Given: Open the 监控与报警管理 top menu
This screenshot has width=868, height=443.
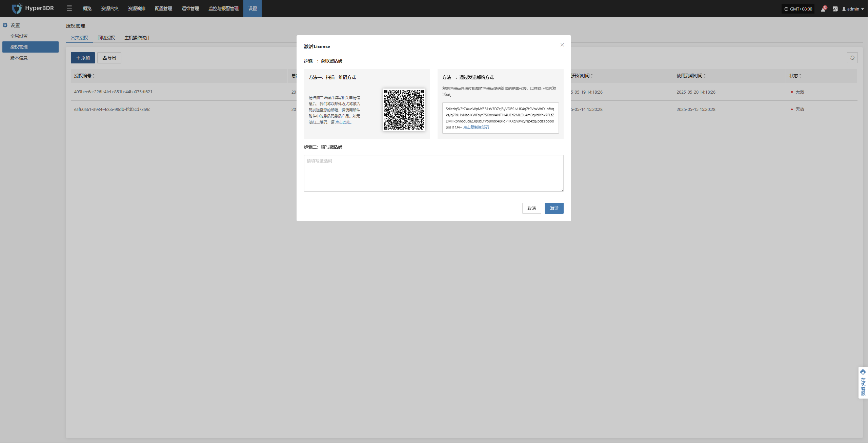Looking at the screenshot, I should [223, 8].
